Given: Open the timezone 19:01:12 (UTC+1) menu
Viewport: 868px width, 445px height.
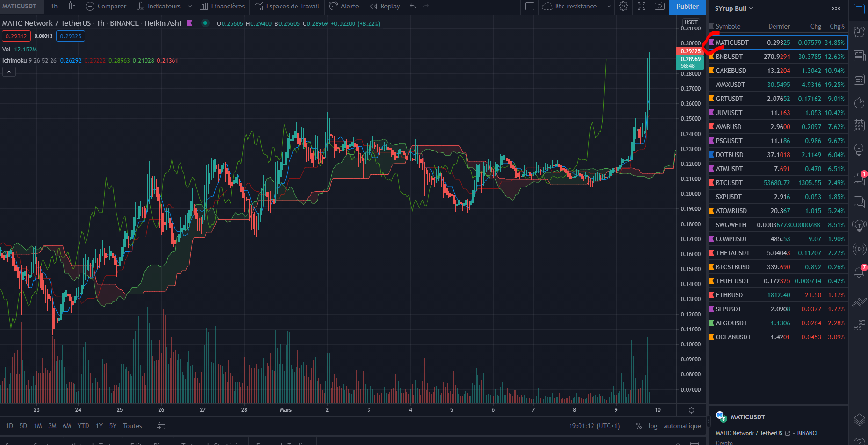Looking at the screenshot, I should pyautogui.click(x=594, y=426).
